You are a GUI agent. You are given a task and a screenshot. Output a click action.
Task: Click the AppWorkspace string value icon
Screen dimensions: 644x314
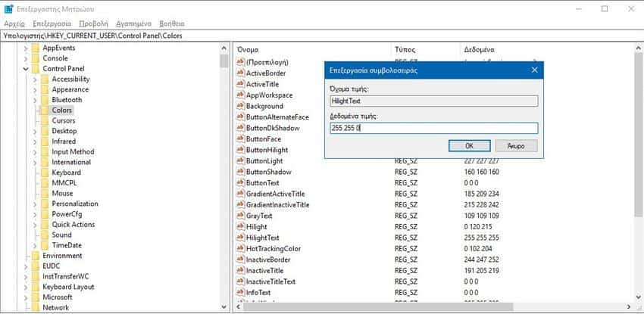241,95
